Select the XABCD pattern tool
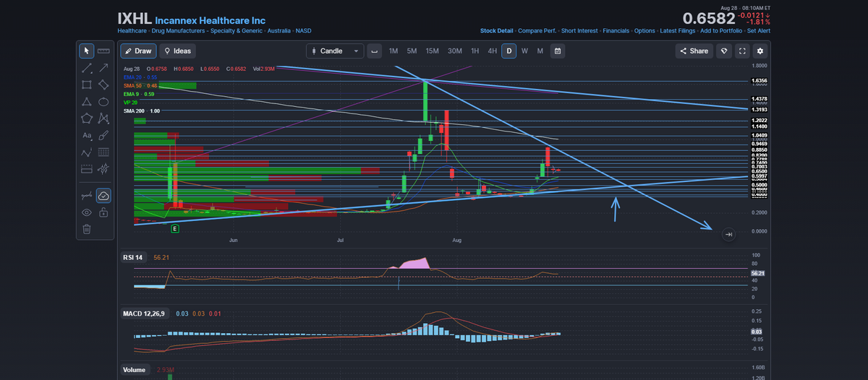Image resolution: width=868 pixels, height=380 pixels. [103, 118]
